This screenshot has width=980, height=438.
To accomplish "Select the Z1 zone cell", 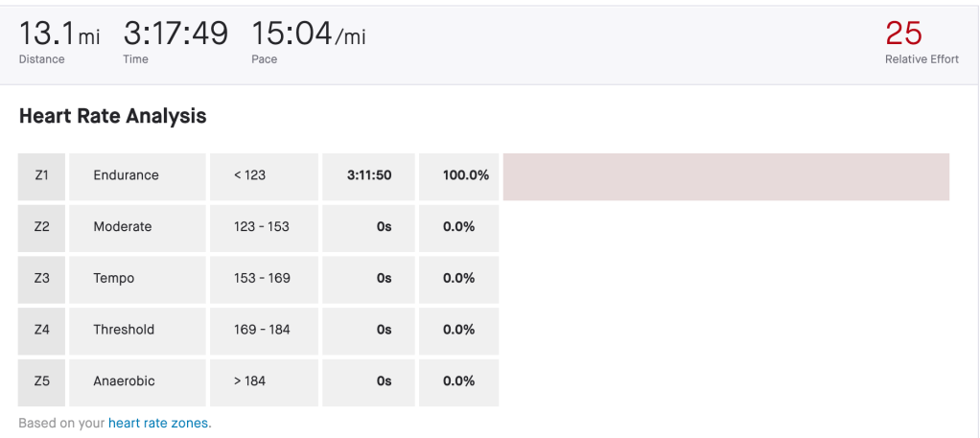I will tap(41, 176).
